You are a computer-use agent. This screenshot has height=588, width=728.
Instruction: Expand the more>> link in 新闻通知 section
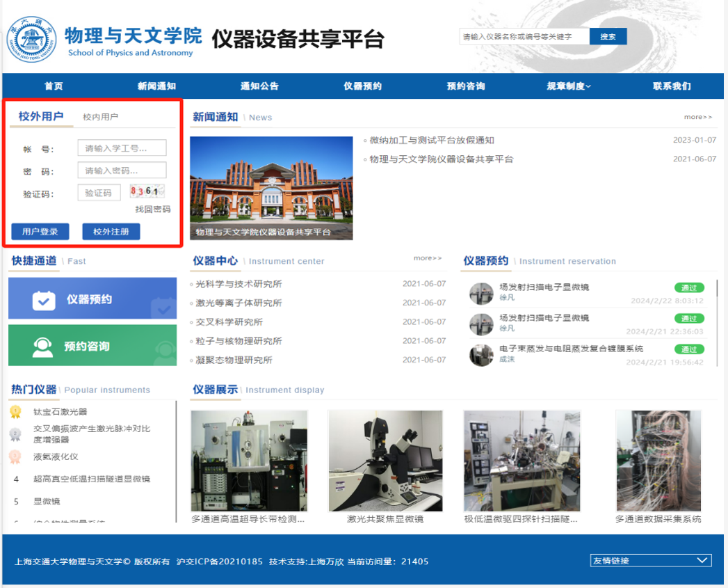(697, 117)
